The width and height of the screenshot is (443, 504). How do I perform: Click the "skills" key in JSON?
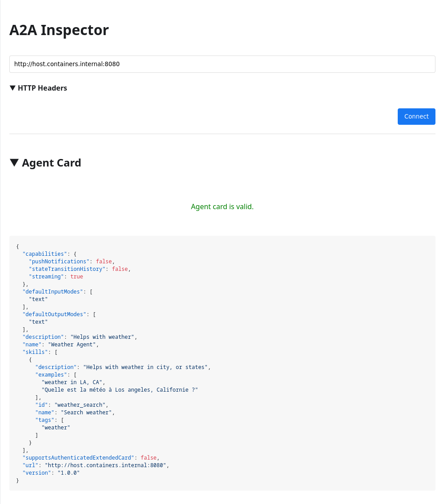35,352
